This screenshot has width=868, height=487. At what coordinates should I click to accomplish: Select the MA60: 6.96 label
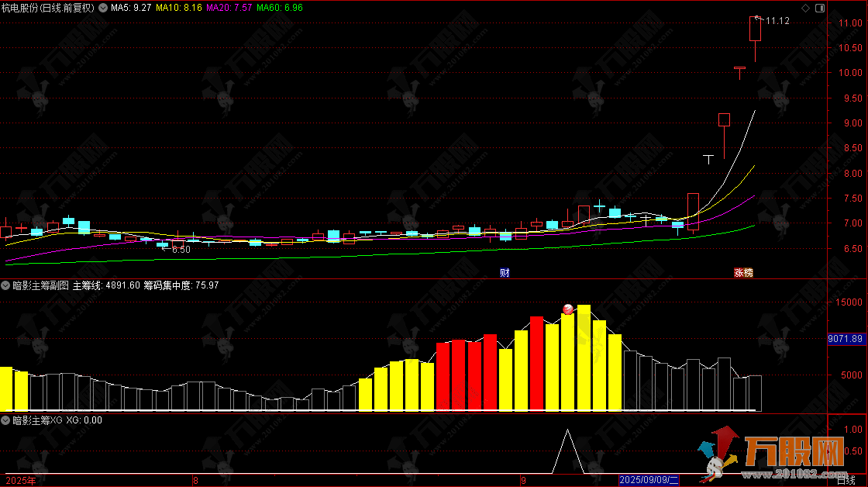pyautogui.click(x=280, y=8)
